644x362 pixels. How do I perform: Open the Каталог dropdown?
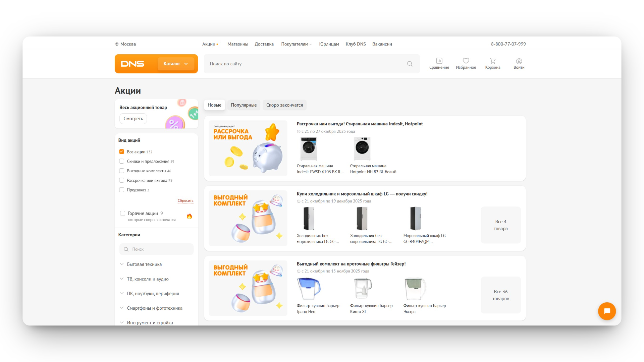(x=176, y=64)
